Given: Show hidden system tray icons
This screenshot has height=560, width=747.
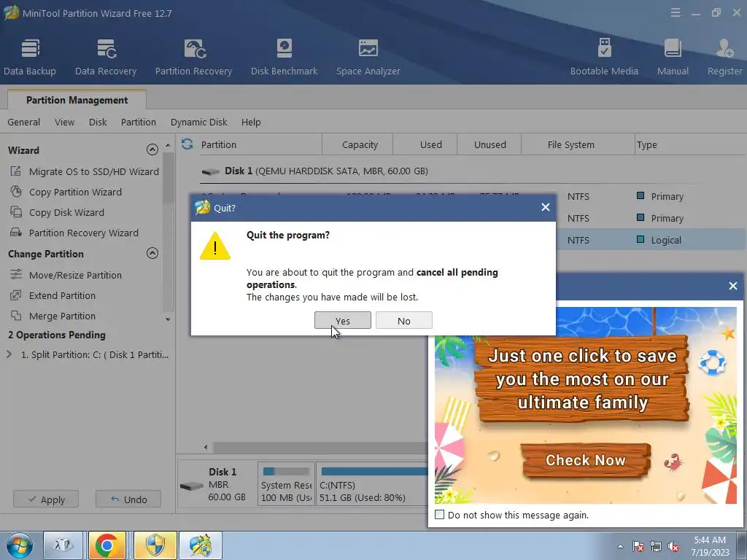Looking at the screenshot, I should coord(620,546).
